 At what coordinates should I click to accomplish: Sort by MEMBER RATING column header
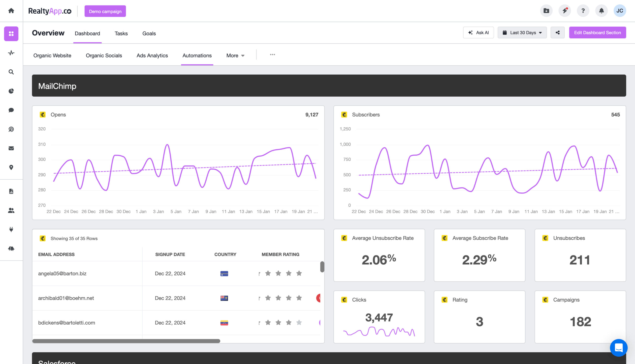point(280,254)
